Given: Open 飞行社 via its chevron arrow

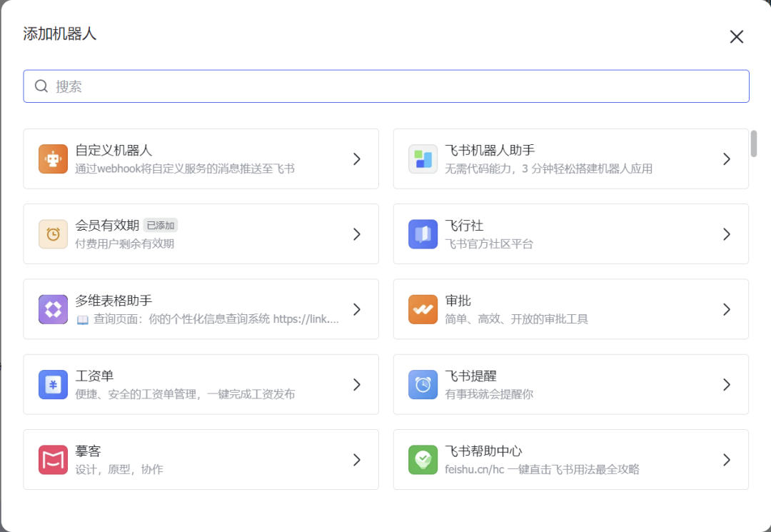Looking at the screenshot, I should (x=727, y=234).
